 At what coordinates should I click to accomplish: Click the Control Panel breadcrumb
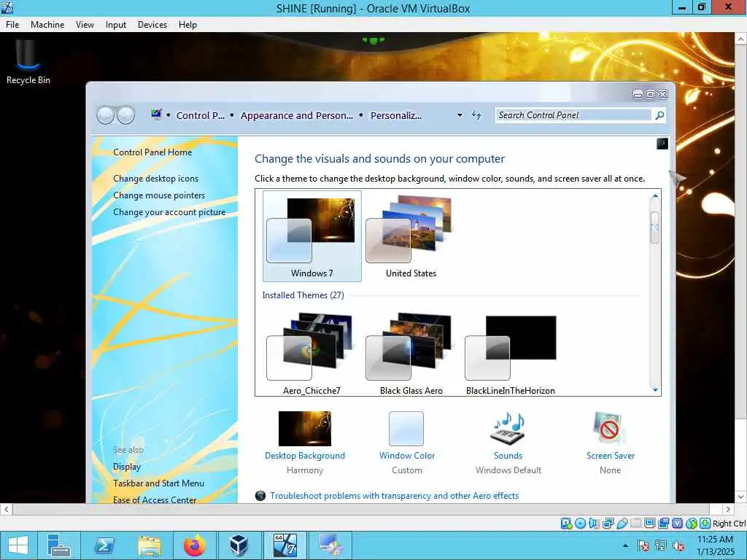(200, 116)
